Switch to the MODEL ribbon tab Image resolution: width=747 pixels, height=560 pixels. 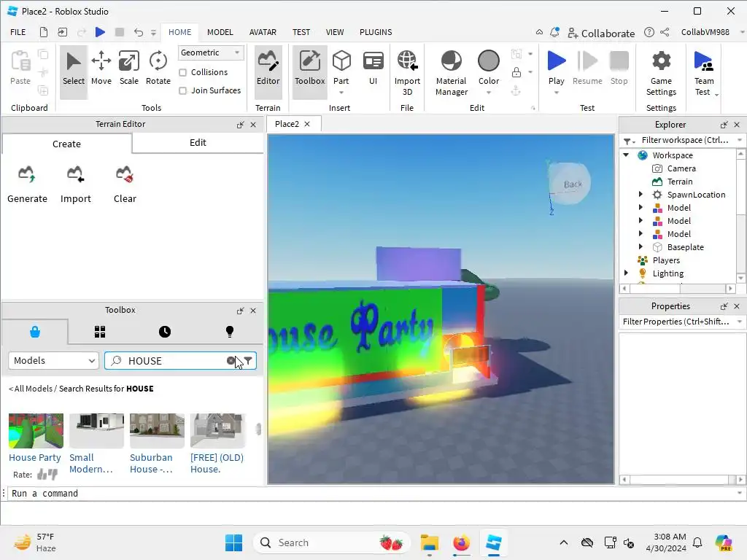(x=220, y=32)
